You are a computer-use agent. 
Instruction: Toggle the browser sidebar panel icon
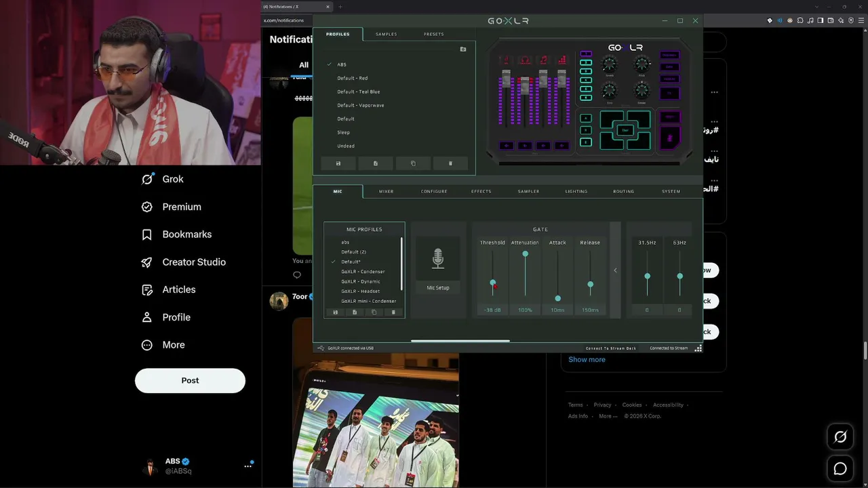821,20
